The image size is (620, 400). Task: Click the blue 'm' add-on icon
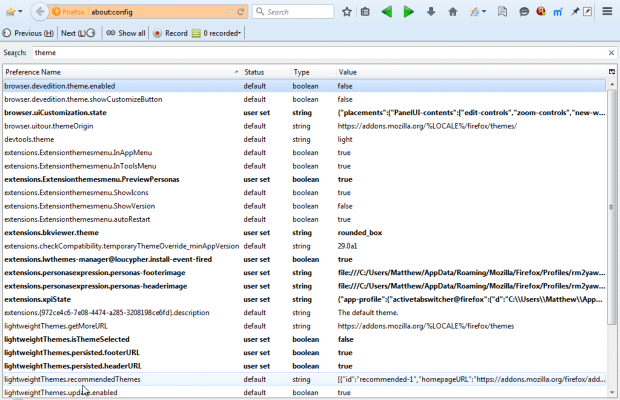pos(558,12)
